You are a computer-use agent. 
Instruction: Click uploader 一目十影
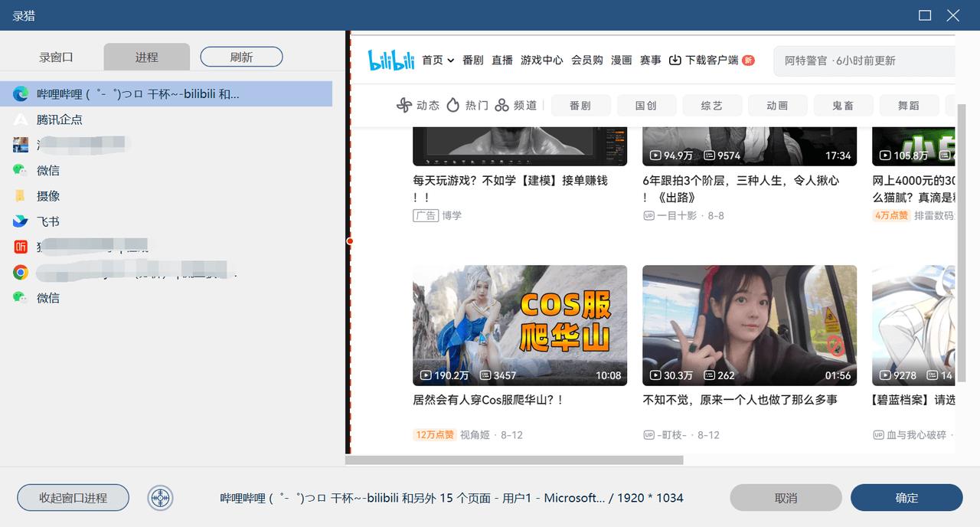click(x=677, y=216)
